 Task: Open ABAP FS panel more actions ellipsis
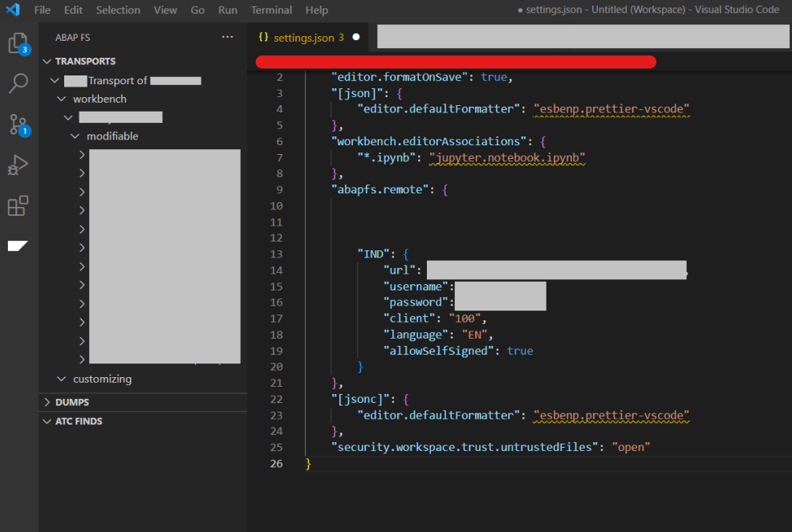(228, 38)
